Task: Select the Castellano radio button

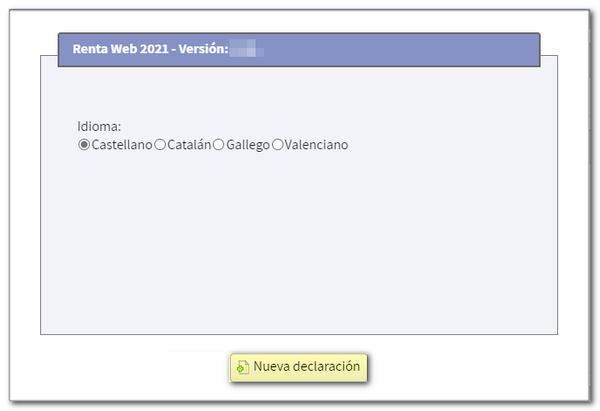Action: tap(84, 145)
